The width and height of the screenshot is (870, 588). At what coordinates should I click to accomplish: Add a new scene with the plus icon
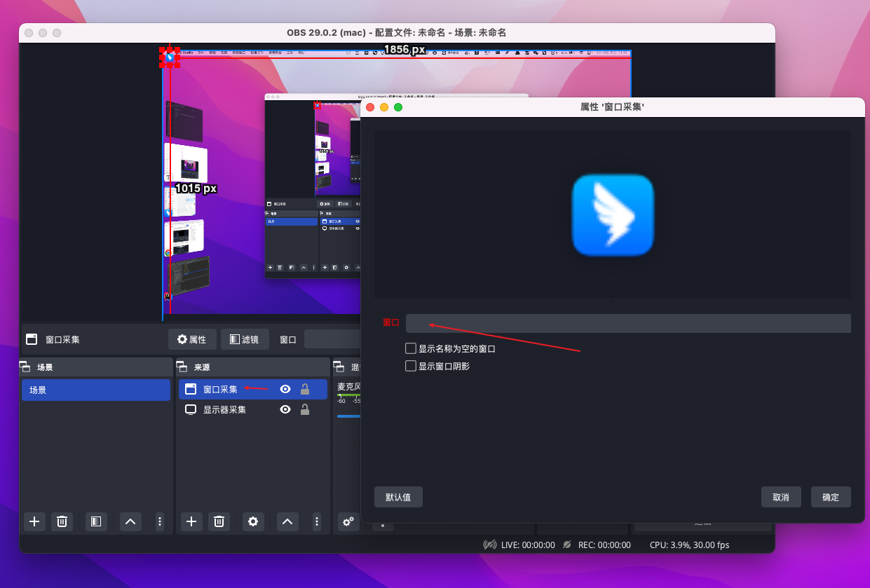point(35,521)
